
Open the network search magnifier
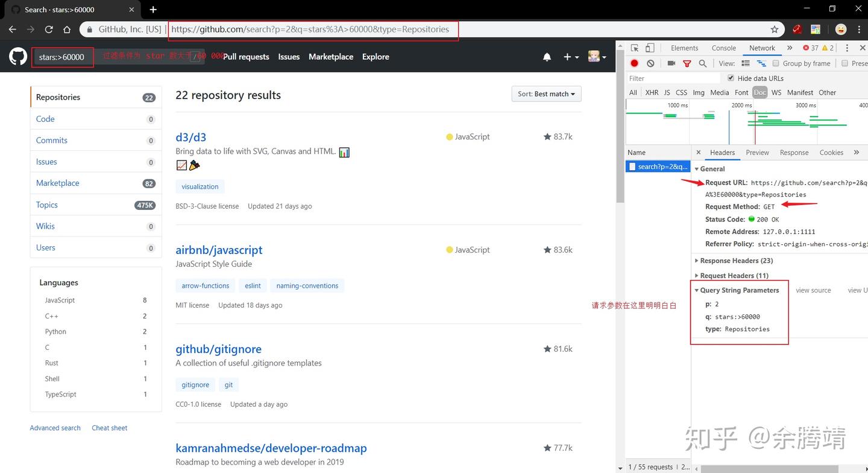pyautogui.click(x=702, y=63)
